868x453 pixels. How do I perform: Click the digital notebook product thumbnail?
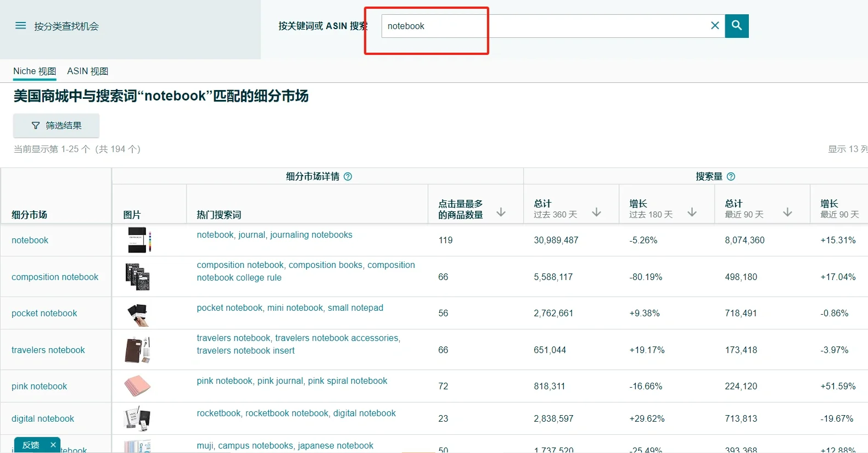pos(137,418)
